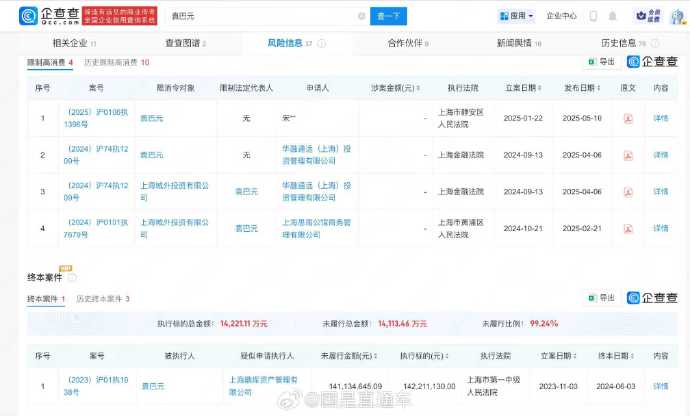The height and width of the screenshot is (416, 690).
Task: View 详情 for the 终本案件 record
Action: 660,385
